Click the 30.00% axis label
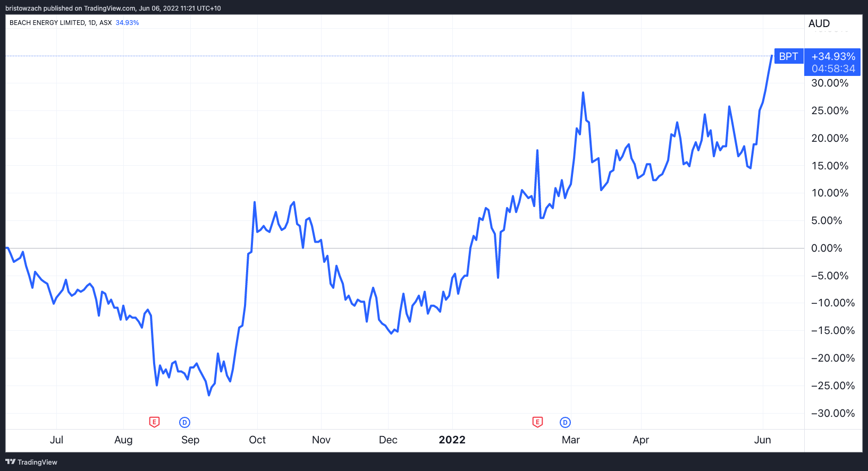This screenshot has width=868, height=471. pyautogui.click(x=830, y=83)
